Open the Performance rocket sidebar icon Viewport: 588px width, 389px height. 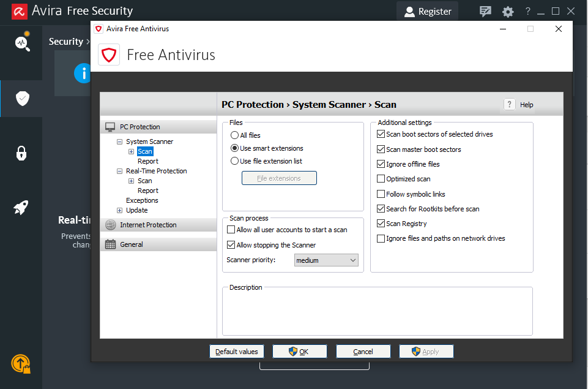coord(21,208)
